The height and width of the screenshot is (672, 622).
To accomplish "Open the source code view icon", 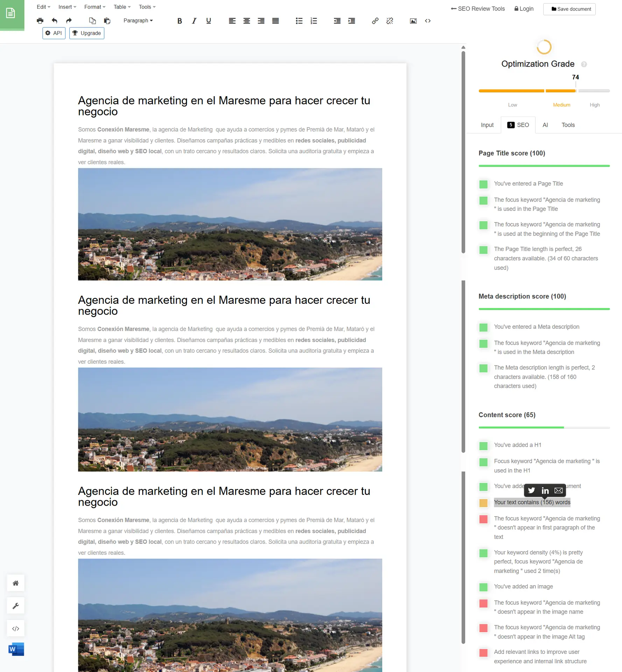I will pos(428,21).
